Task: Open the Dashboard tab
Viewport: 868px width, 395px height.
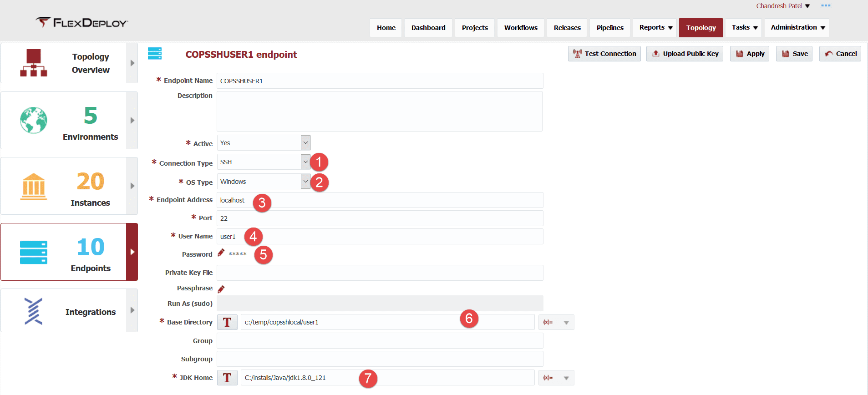Action: coord(428,28)
